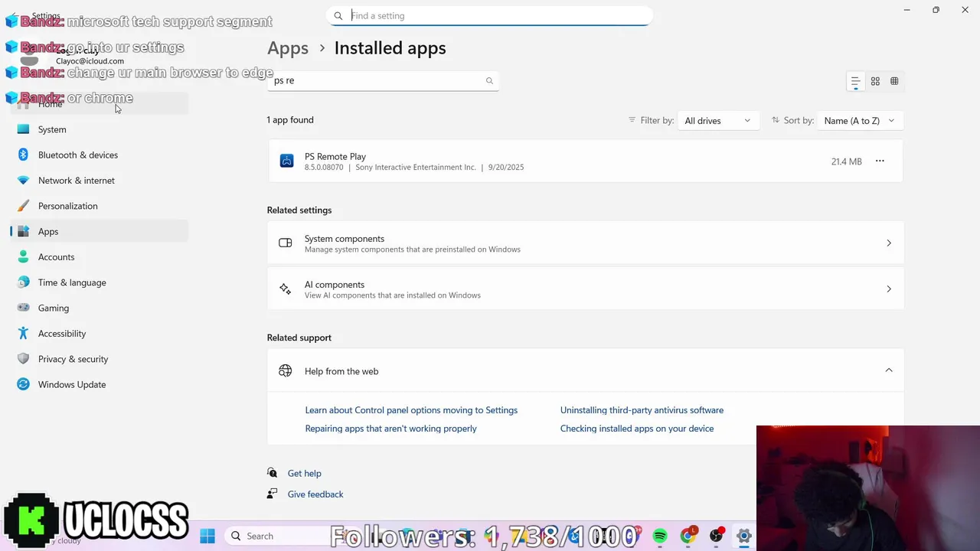Click the Help from the web globe icon

click(x=286, y=370)
